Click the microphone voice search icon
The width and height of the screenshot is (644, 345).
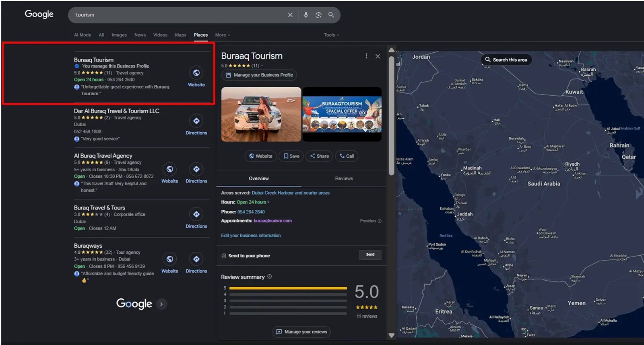click(x=306, y=15)
